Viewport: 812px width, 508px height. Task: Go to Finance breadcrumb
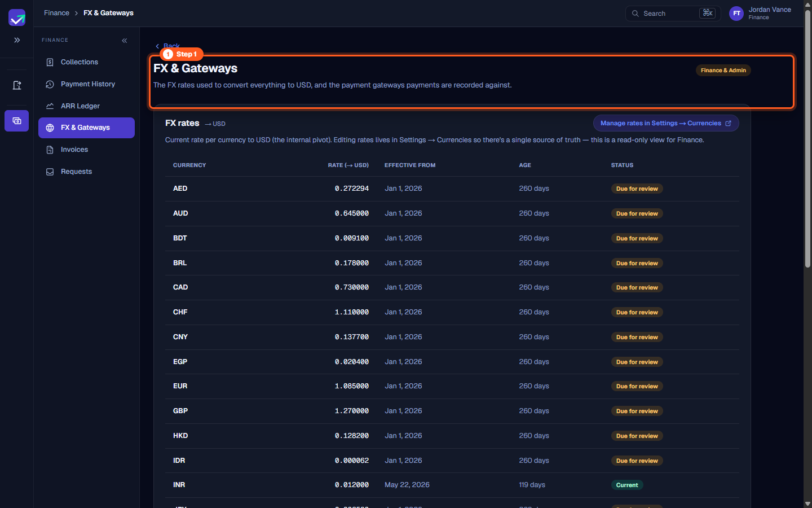(56, 13)
